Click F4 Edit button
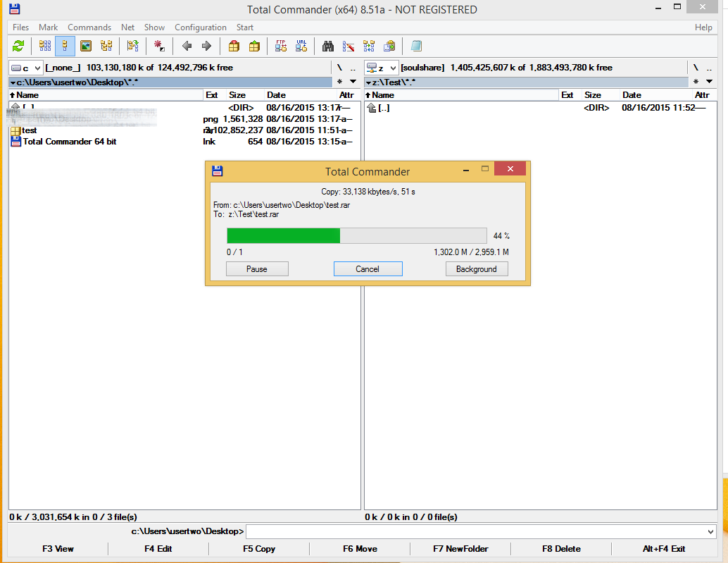The width and height of the screenshot is (728, 563). pos(158,549)
